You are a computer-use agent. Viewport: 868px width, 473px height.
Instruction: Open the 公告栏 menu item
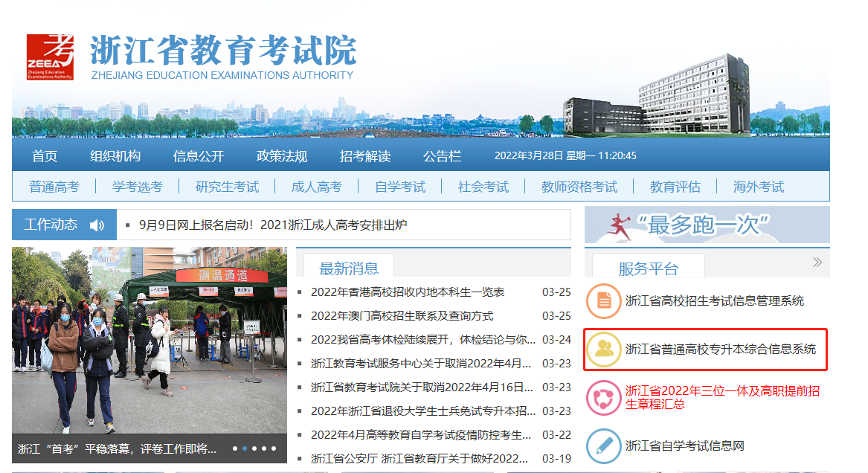click(442, 156)
